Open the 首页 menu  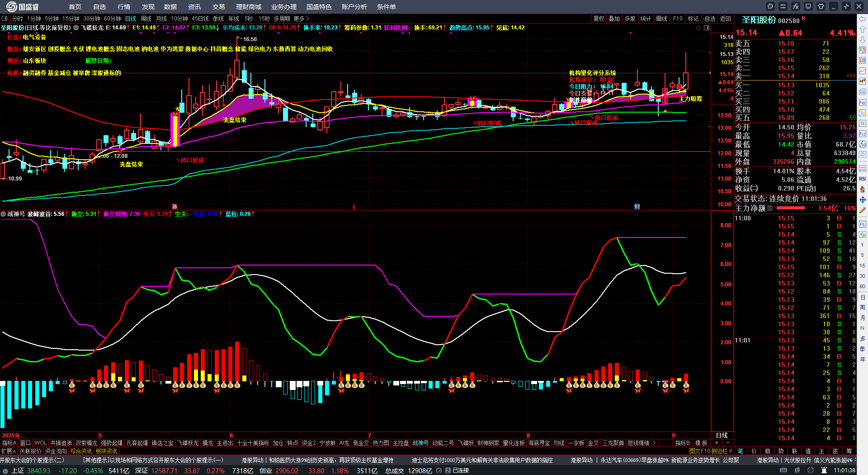click(75, 7)
